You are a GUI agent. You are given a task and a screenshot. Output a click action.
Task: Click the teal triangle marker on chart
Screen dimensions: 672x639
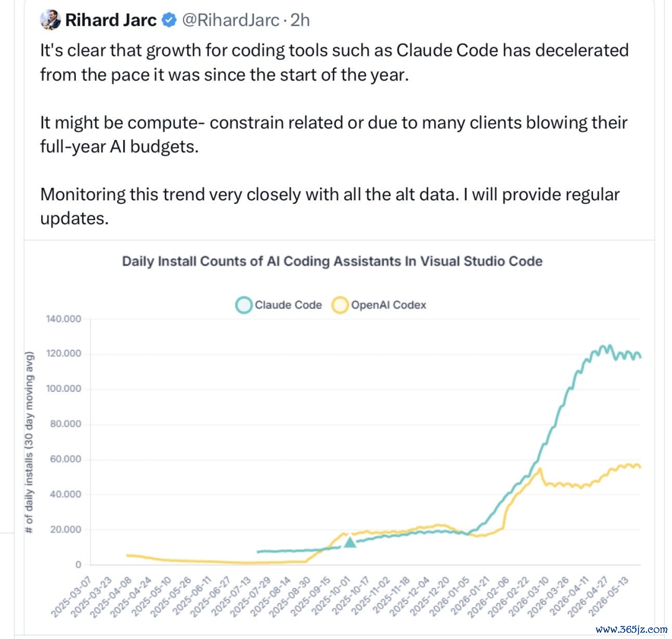click(x=350, y=543)
